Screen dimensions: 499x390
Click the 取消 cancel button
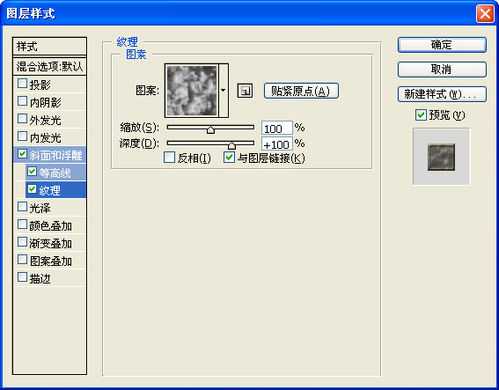point(442,69)
